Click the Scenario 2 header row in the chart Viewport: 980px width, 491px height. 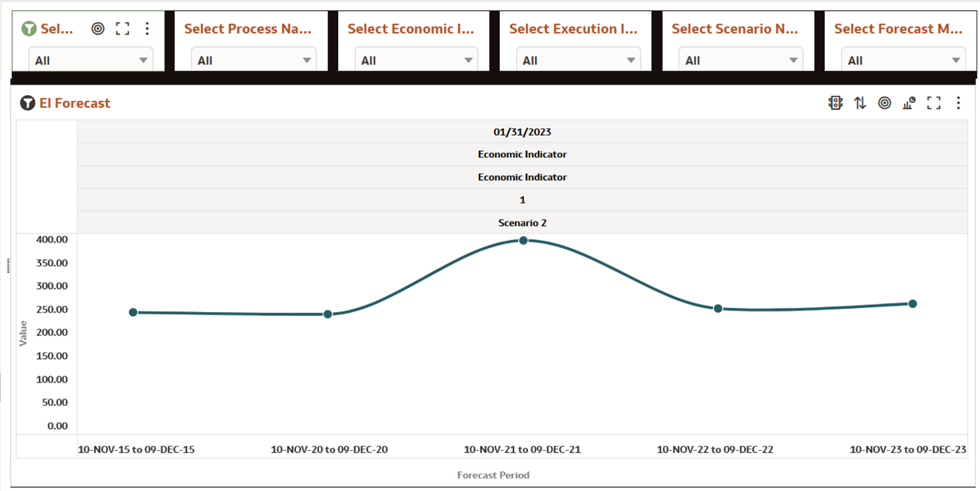point(522,222)
